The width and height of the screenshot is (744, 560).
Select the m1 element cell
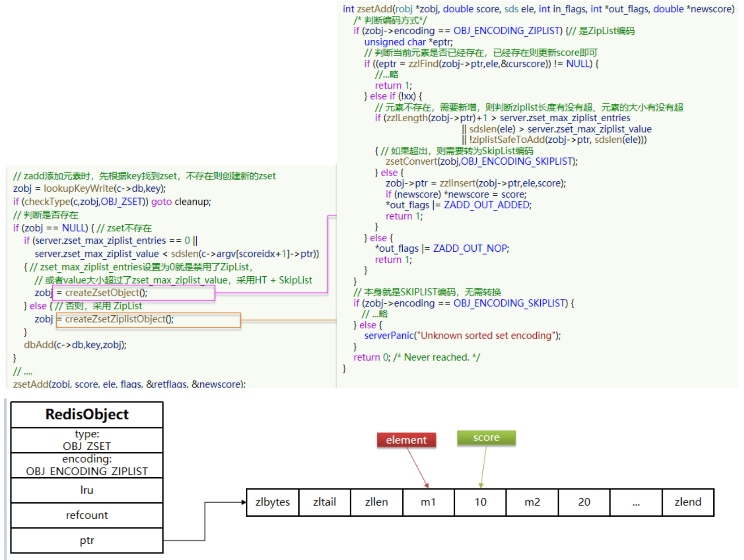(428, 502)
